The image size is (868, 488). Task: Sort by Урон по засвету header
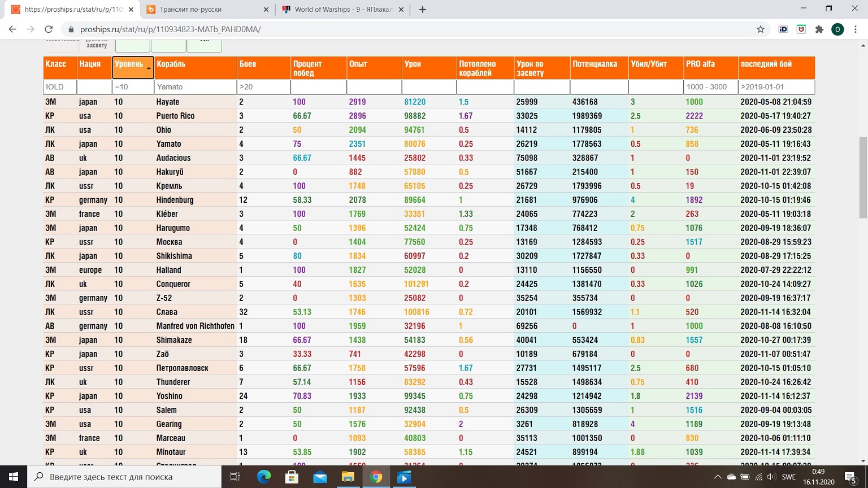pos(541,68)
